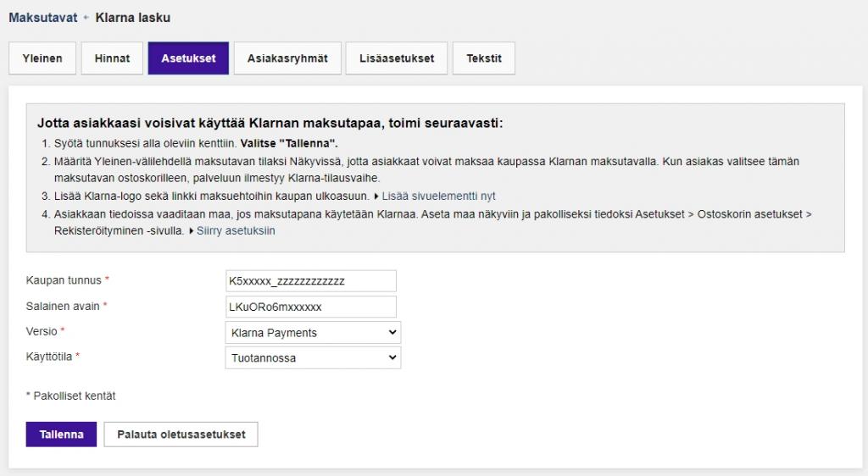This screenshot has width=868, height=476.
Task: Open the Siirry asetuksiin link
Action: click(236, 230)
